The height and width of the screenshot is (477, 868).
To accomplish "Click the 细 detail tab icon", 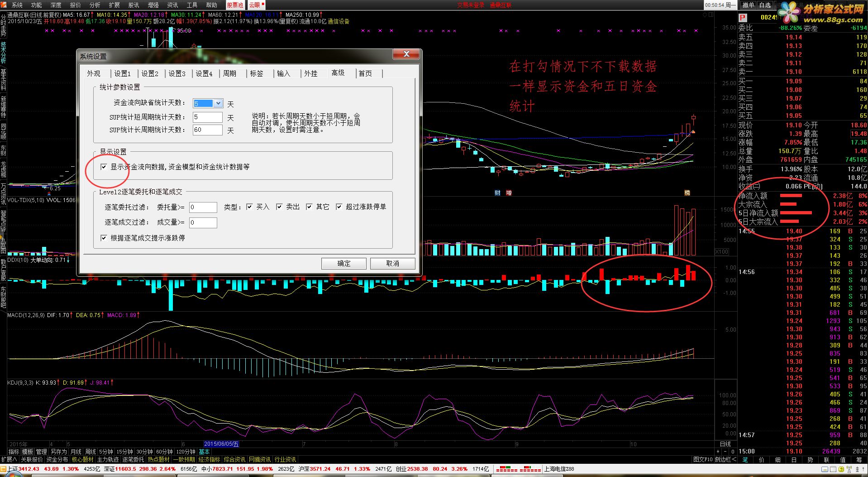I will click(777, 460).
